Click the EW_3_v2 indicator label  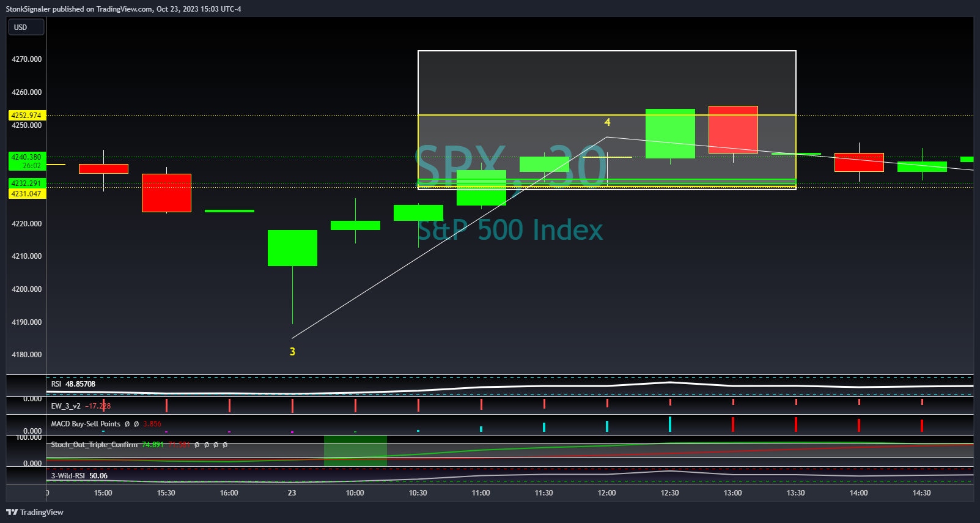tap(65, 406)
